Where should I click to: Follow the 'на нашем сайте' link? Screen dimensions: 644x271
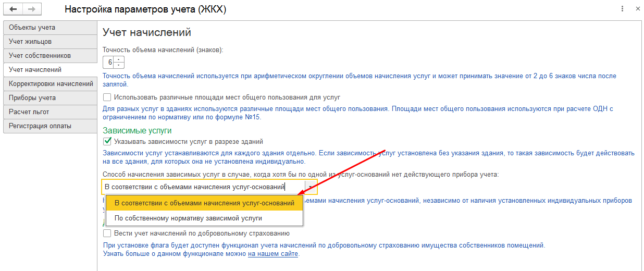273,254
